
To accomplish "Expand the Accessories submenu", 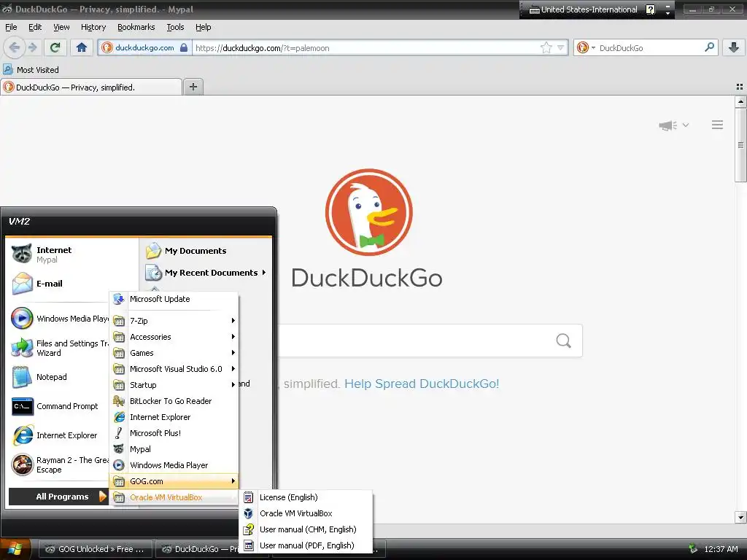I will pyautogui.click(x=174, y=337).
